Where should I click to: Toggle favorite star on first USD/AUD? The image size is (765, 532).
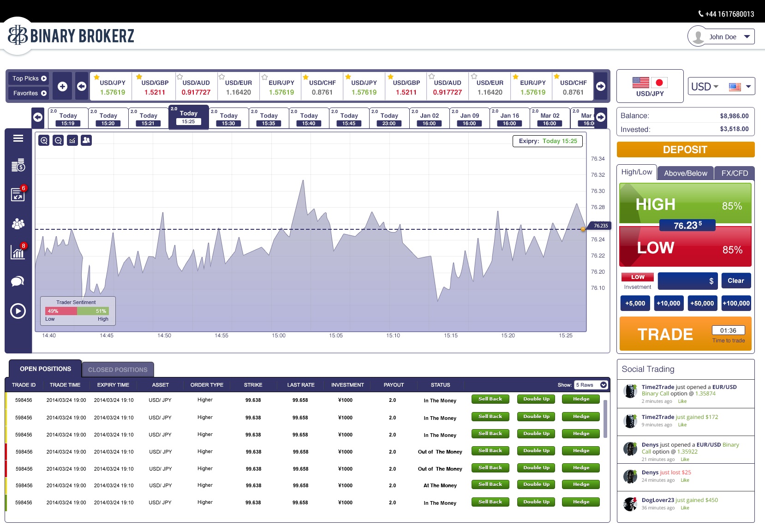pyautogui.click(x=180, y=77)
